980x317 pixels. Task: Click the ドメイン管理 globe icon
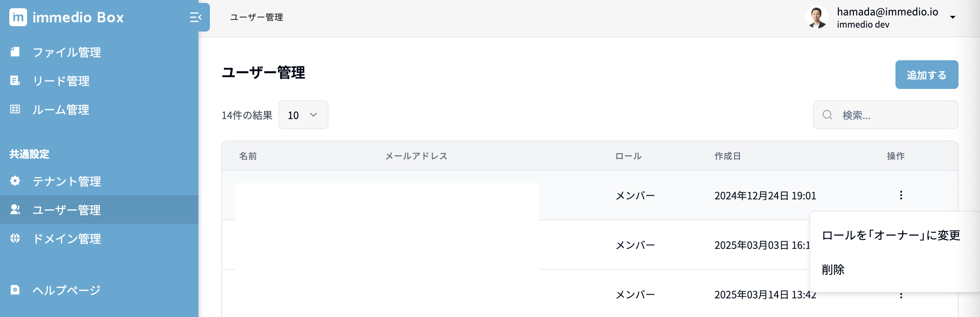(15, 238)
